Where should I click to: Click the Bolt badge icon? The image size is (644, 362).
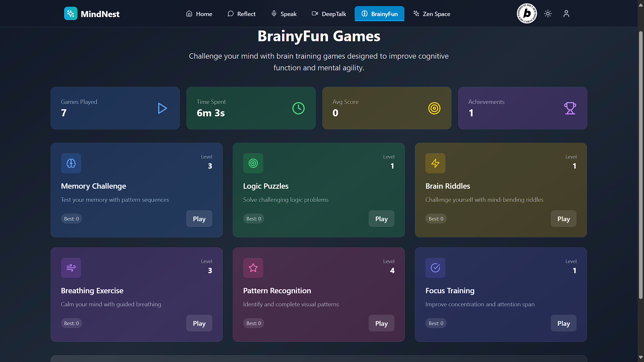coord(527,14)
